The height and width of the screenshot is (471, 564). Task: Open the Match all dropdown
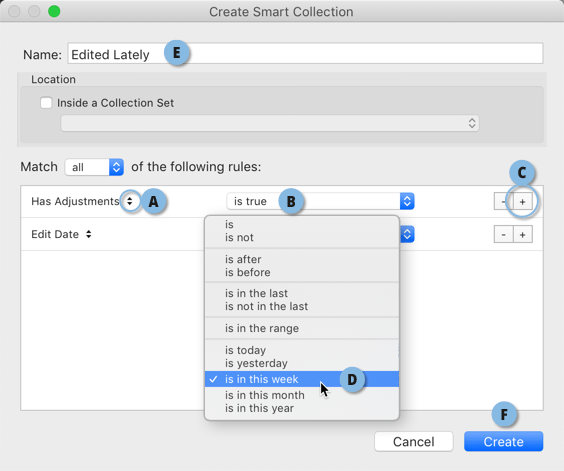point(94,167)
